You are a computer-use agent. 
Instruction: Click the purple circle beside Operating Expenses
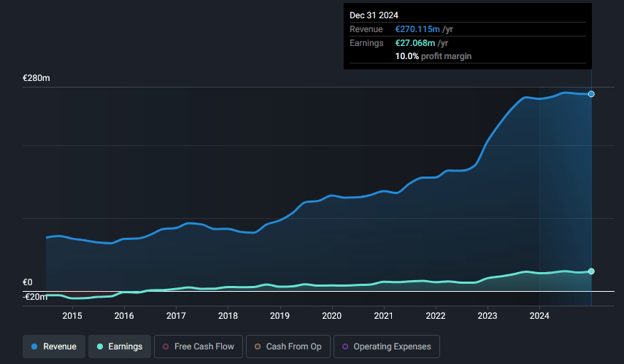(345, 346)
